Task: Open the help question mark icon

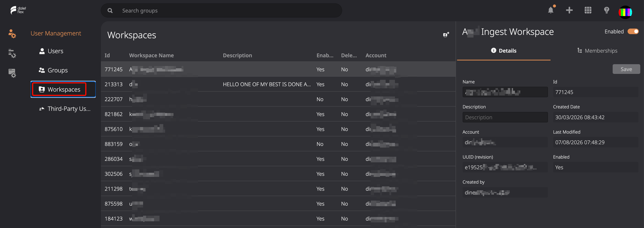Action: click(x=607, y=10)
